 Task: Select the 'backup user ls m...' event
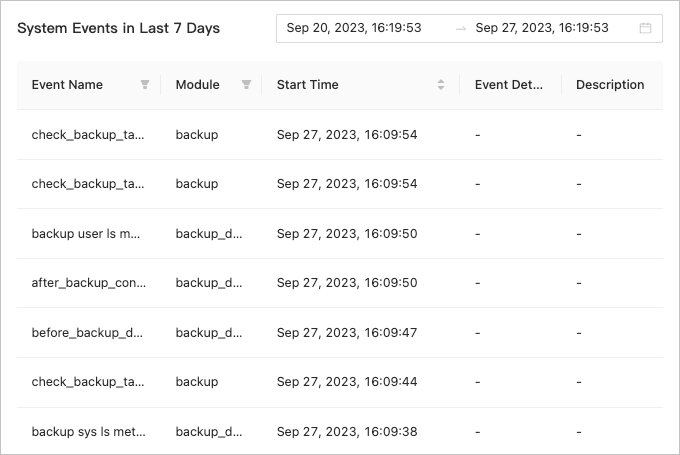[x=86, y=234]
